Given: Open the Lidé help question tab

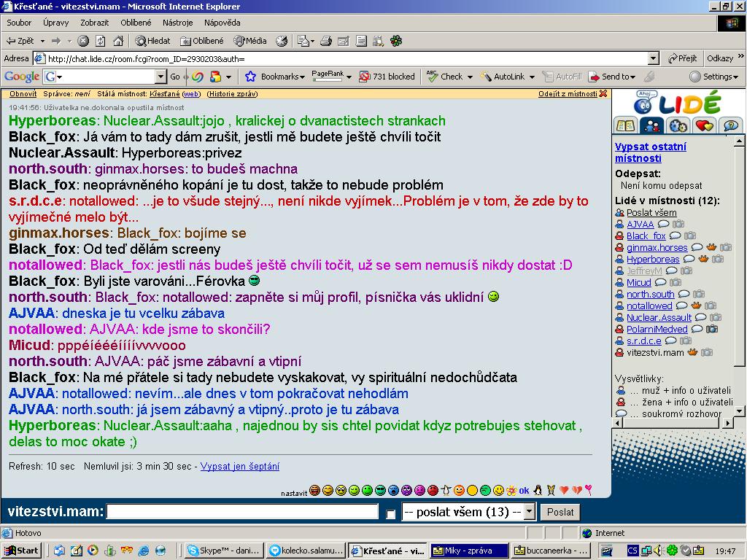Looking at the screenshot, I should (x=730, y=125).
